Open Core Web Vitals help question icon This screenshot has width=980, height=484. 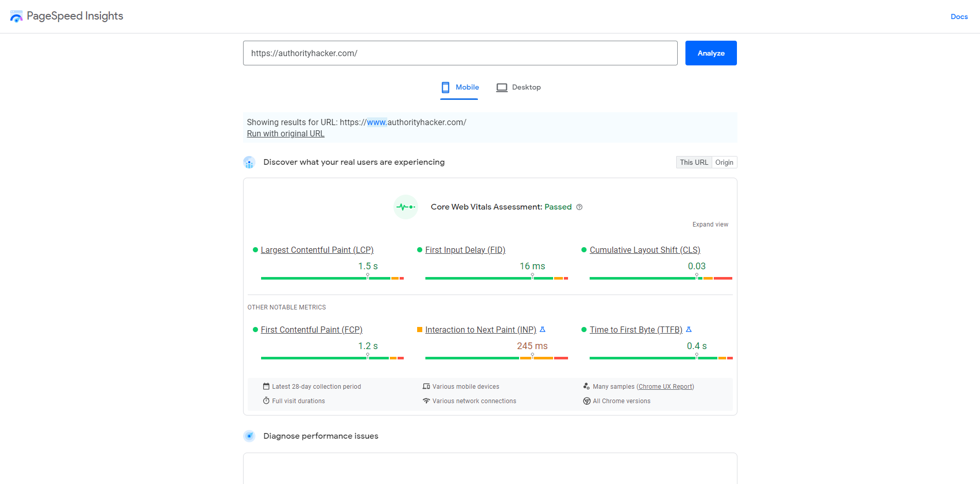pos(579,207)
